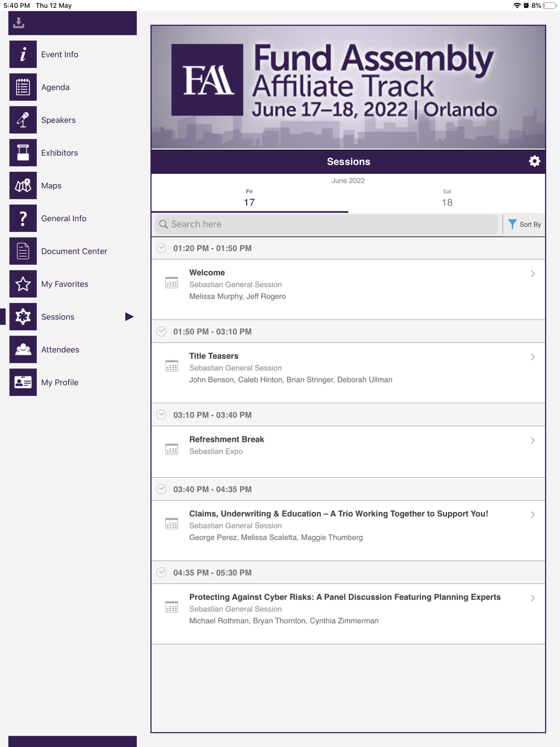
Task: Expand the Welcome session chevron
Action: click(x=533, y=274)
